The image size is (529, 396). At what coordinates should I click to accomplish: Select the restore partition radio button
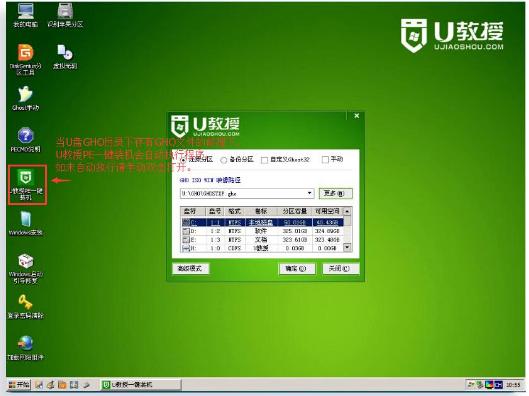point(184,160)
